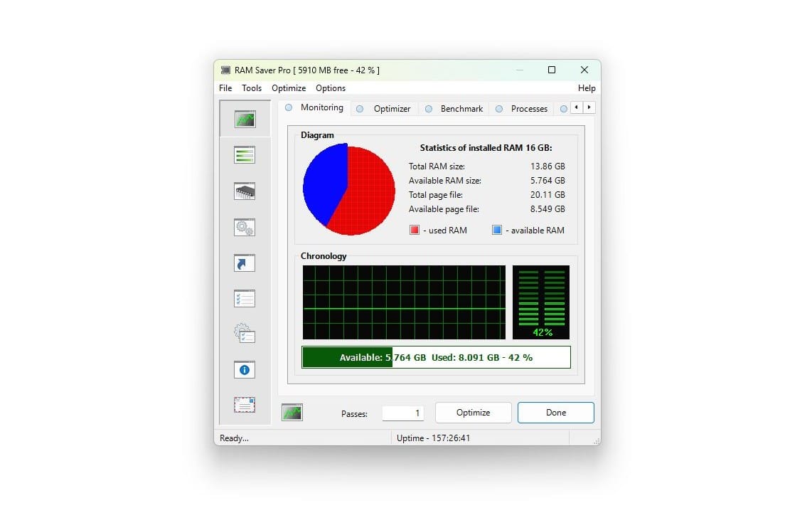Click the red used RAM legend swatch

point(415,230)
